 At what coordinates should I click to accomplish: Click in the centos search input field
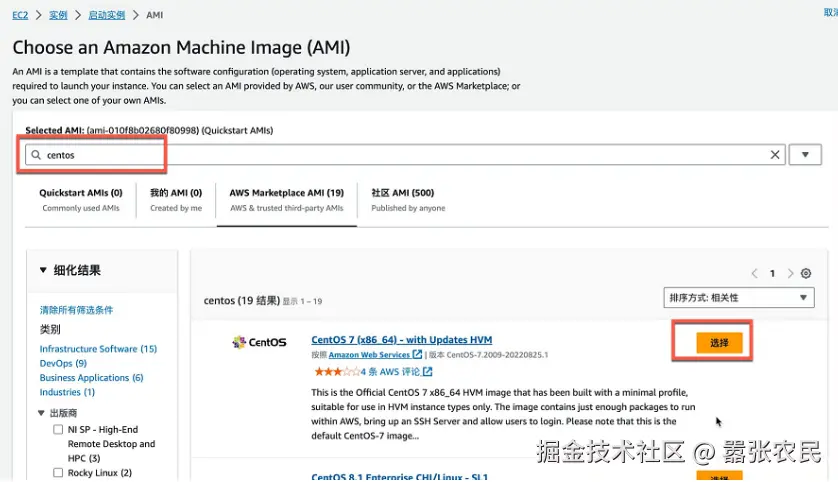[405, 155]
